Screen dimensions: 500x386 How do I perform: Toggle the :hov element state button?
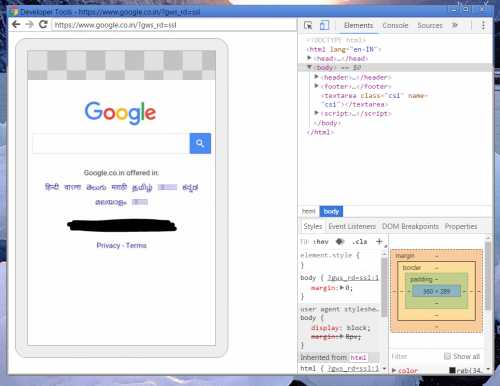click(x=321, y=242)
